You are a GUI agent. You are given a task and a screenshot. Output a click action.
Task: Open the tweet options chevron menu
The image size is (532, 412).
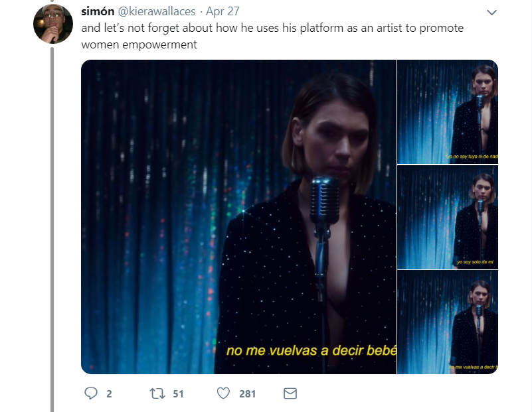491,13
